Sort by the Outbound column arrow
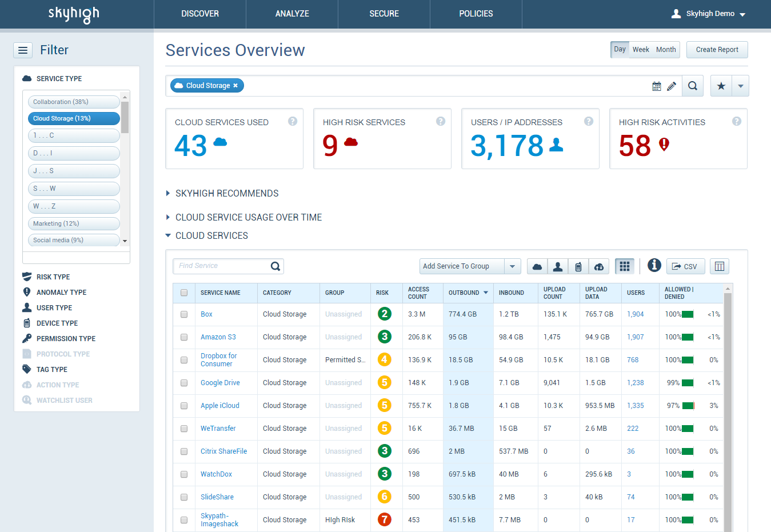771x532 pixels. 486,293
